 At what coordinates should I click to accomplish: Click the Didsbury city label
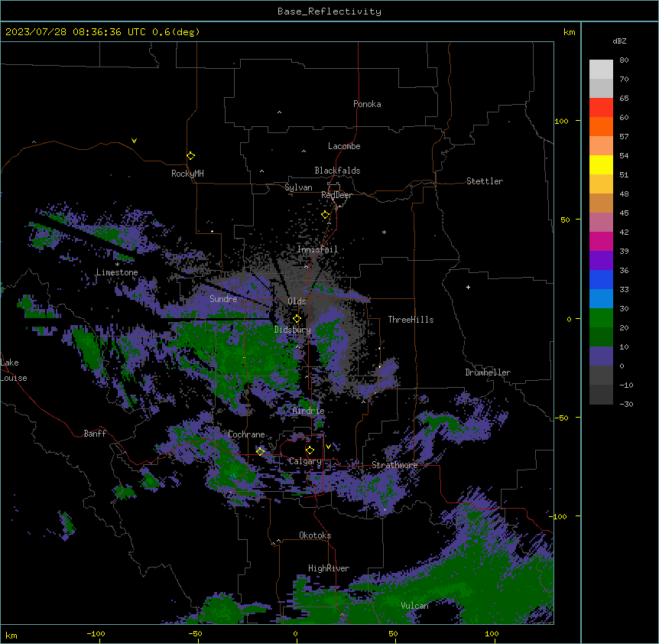(x=293, y=330)
